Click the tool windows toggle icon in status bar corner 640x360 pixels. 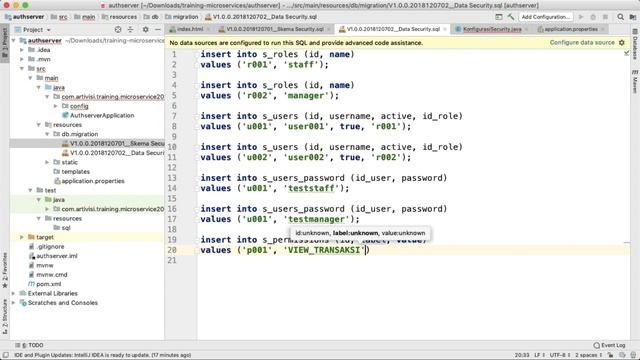click(x=5, y=355)
